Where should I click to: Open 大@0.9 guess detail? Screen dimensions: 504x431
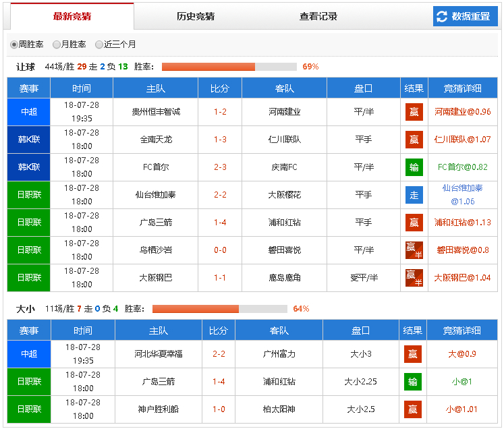(x=462, y=354)
